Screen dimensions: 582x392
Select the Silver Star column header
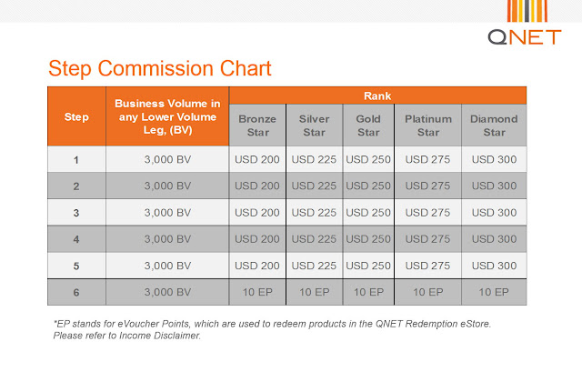coord(314,126)
